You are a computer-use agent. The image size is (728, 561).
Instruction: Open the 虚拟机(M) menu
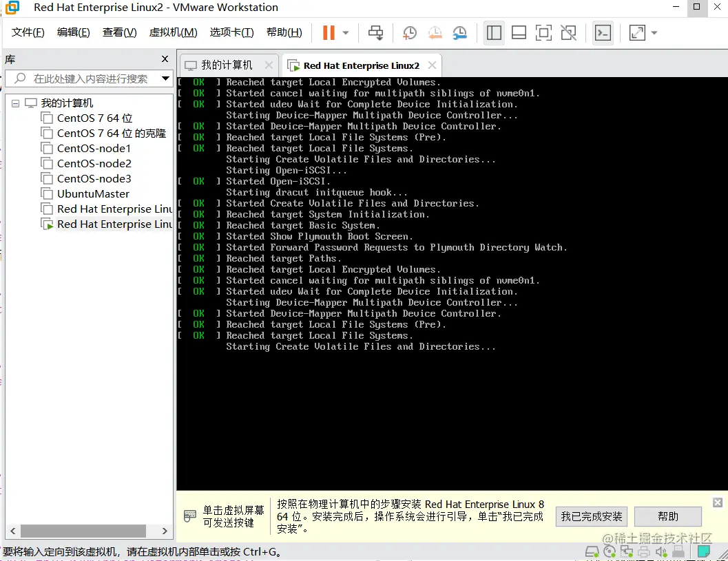pos(173,32)
